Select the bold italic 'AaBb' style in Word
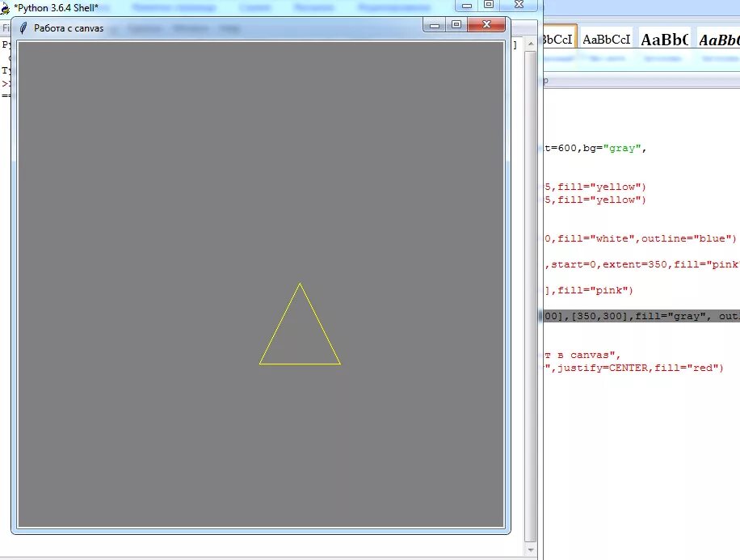Image resolution: width=740 pixels, height=560 pixels. click(x=718, y=40)
